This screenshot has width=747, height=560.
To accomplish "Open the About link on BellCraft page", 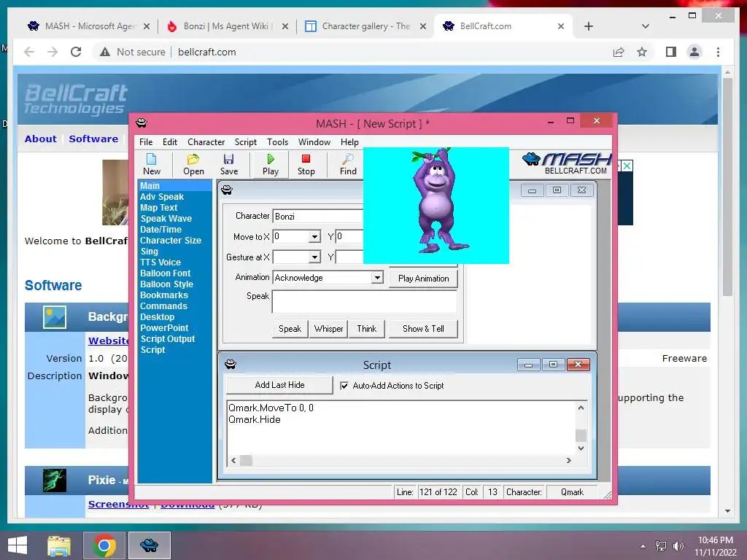I will [x=41, y=139].
